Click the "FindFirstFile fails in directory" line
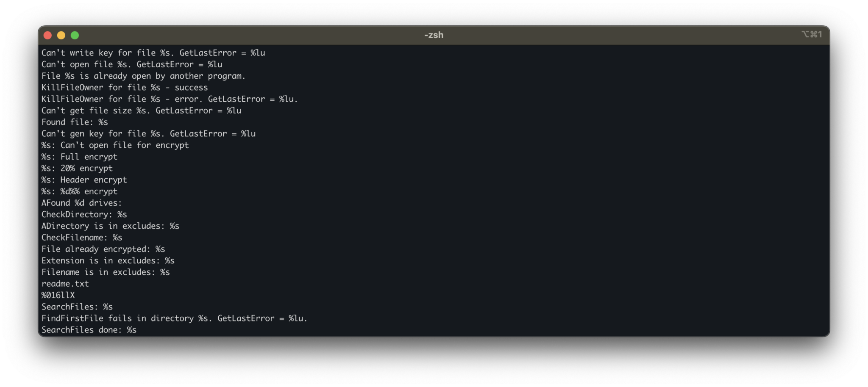 click(174, 318)
